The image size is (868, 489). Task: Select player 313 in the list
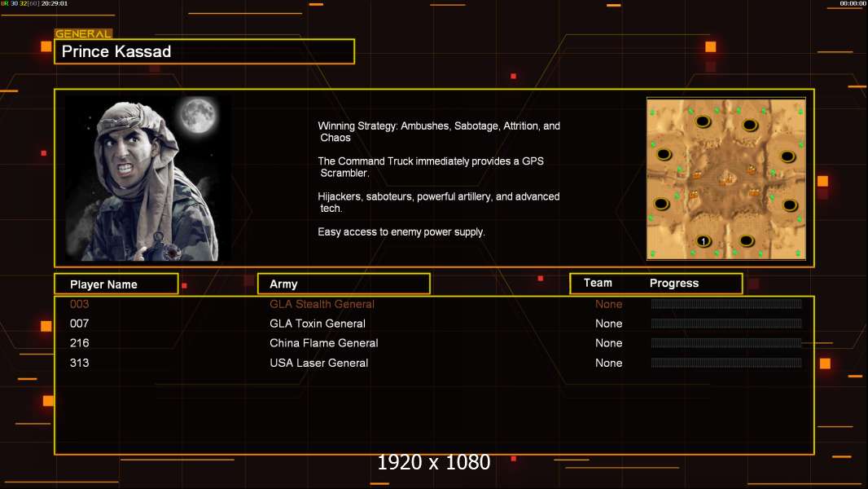point(79,363)
